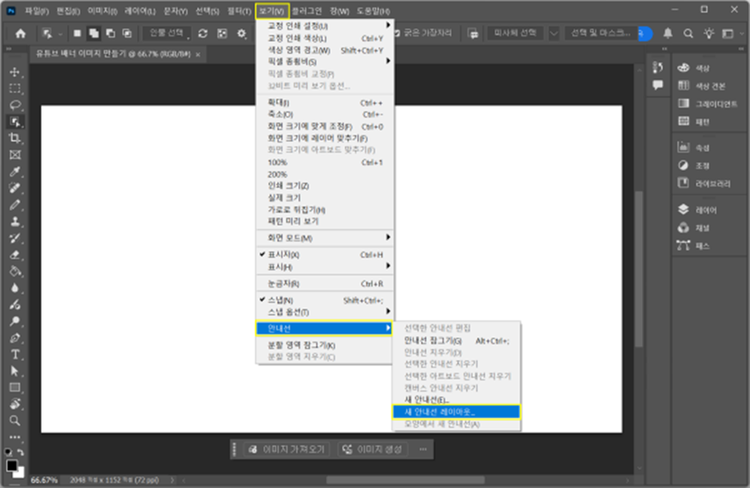Choose 화면 크기에 맞게 조정 menu item
This screenshot has height=488, width=750.
pos(324,127)
